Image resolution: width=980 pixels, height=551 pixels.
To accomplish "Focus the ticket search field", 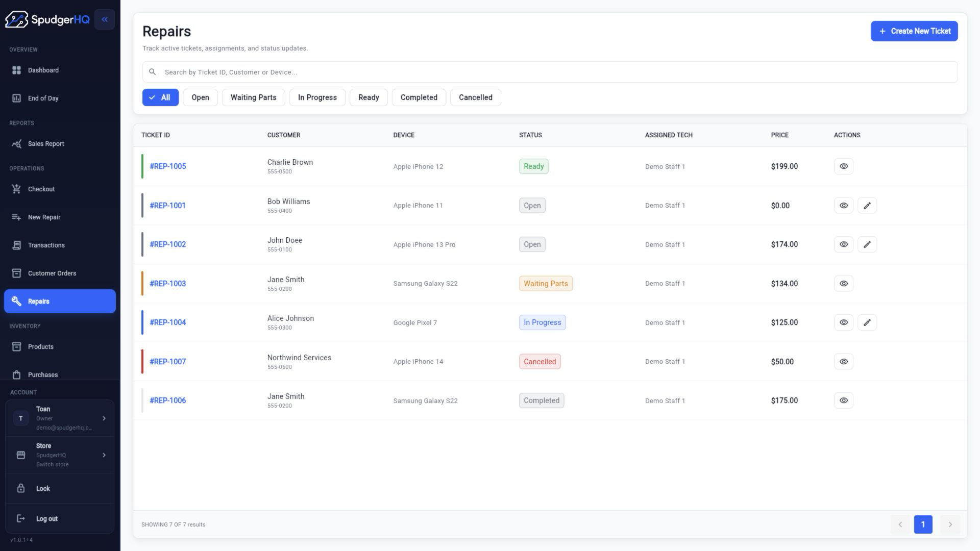I will [x=550, y=72].
